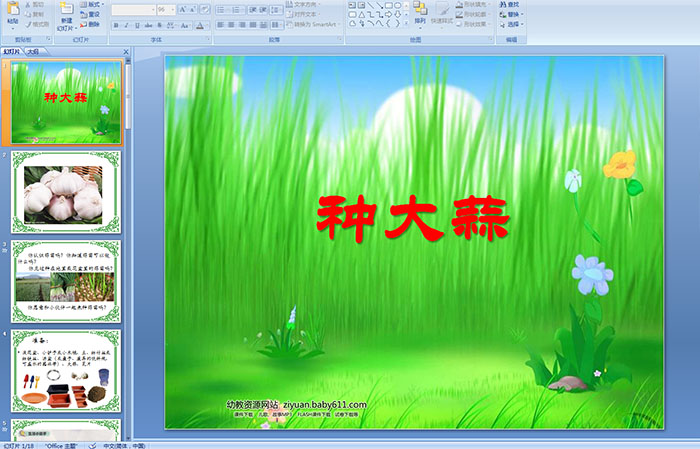Align text left in paragraph group

(221, 25)
